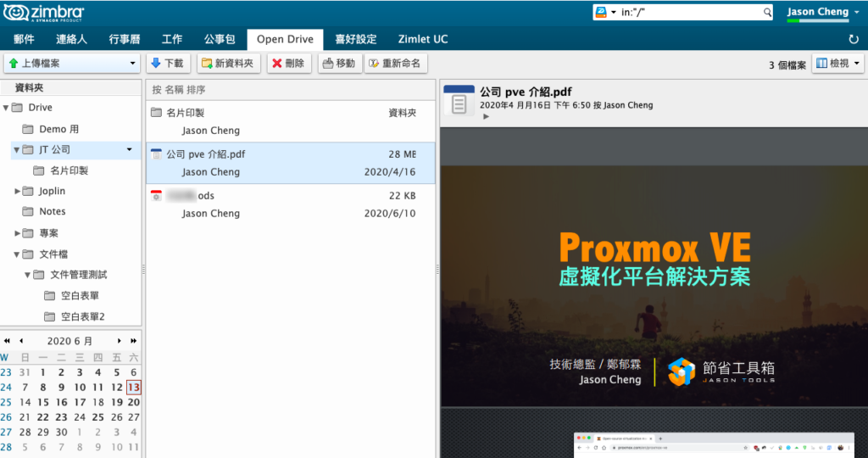
Task: Collapse the 文件管理測試 folder
Action: pos(28,275)
